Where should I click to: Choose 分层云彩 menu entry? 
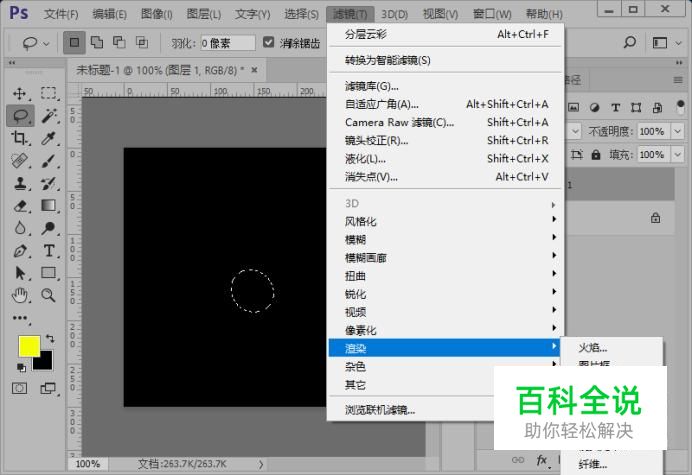click(x=445, y=34)
